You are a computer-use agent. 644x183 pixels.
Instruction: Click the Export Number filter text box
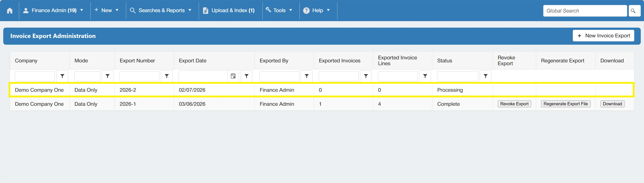(x=139, y=76)
